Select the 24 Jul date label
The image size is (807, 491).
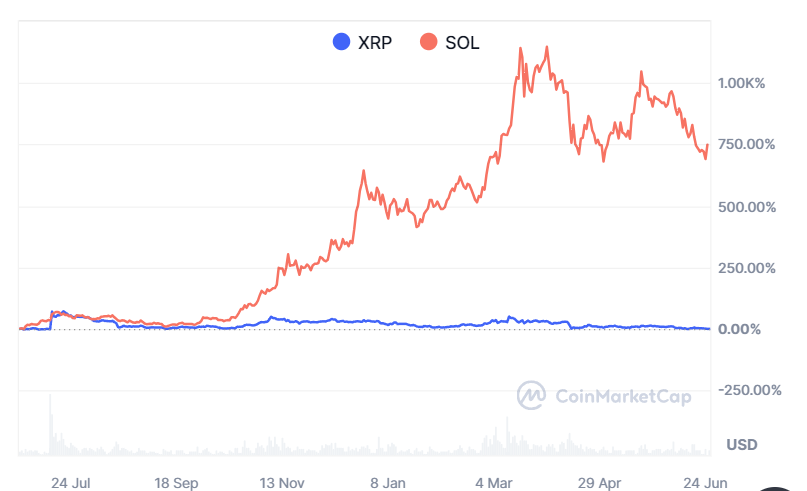coord(71,482)
